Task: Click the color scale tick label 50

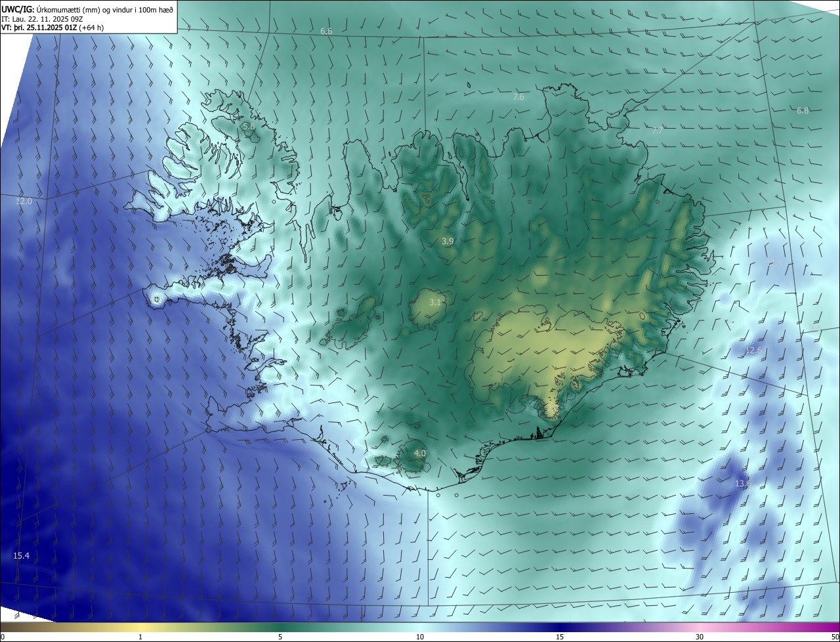Action: point(835,637)
